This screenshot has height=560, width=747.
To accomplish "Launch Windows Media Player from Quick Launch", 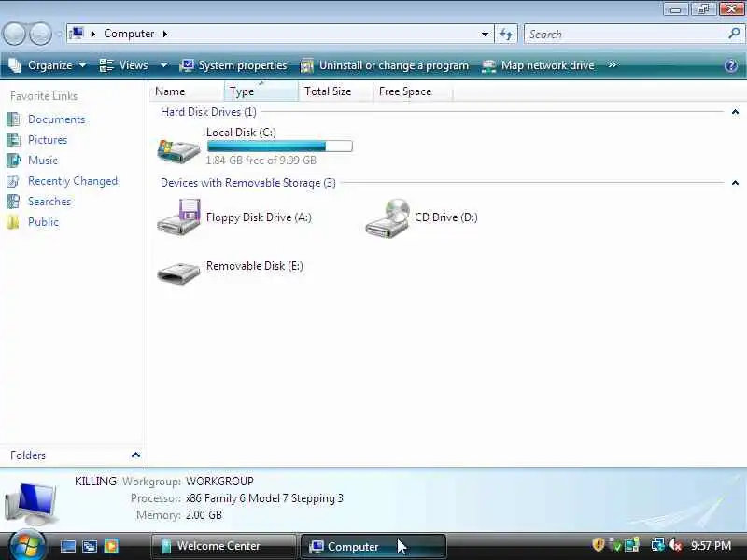I will coord(111,546).
